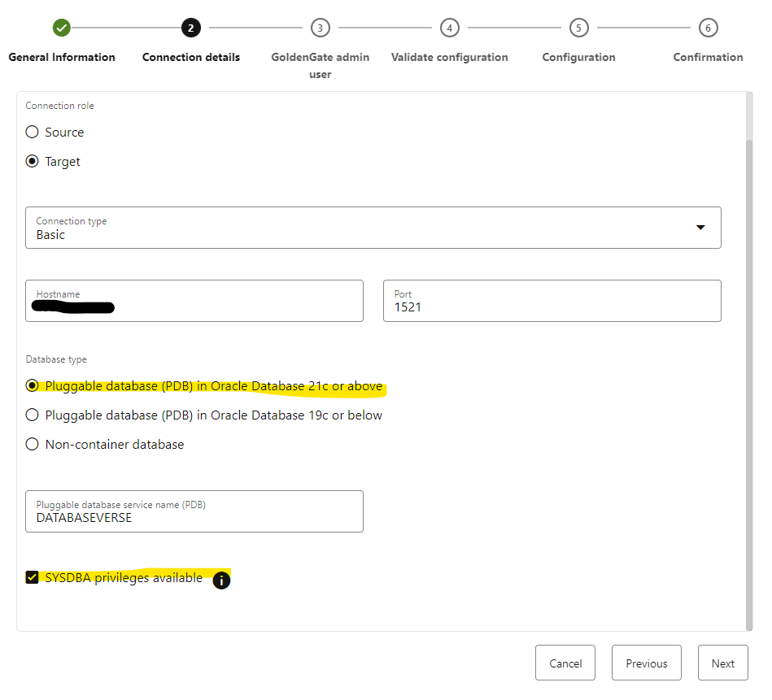This screenshot has height=700, width=772.
Task: Click step 4 Validate configuration circle
Action: pos(449,28)
